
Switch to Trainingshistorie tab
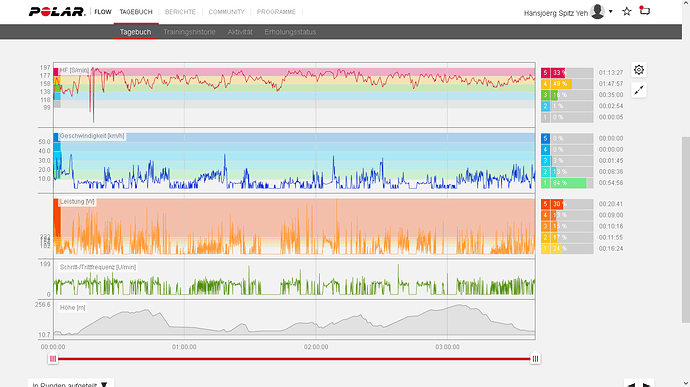[x=189, y=32]
